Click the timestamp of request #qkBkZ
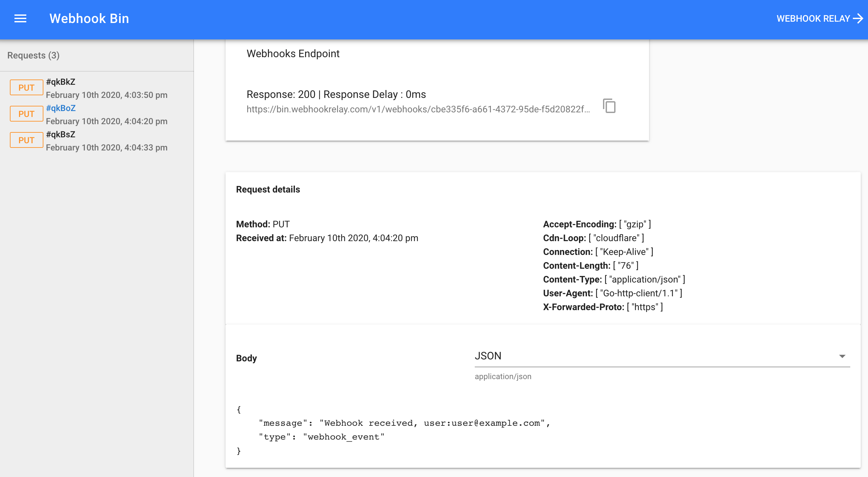This screenshot has height=477, width=868. [107, 95]
